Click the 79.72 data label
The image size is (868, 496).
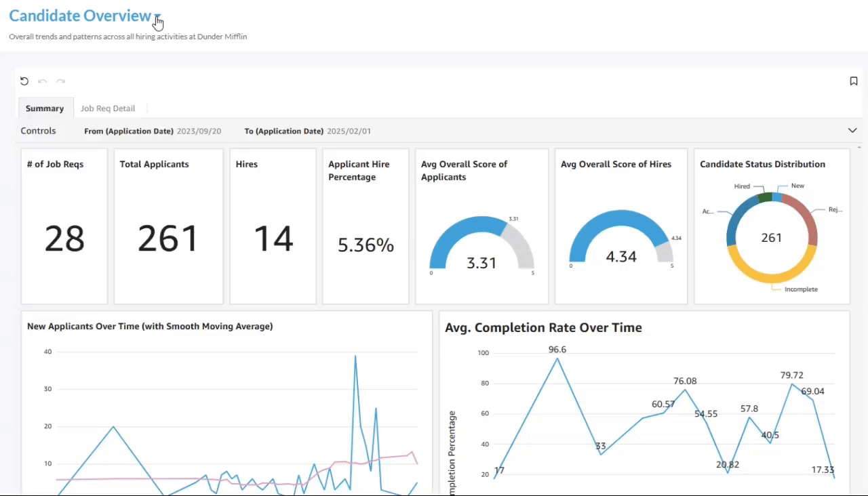point(791,375)
